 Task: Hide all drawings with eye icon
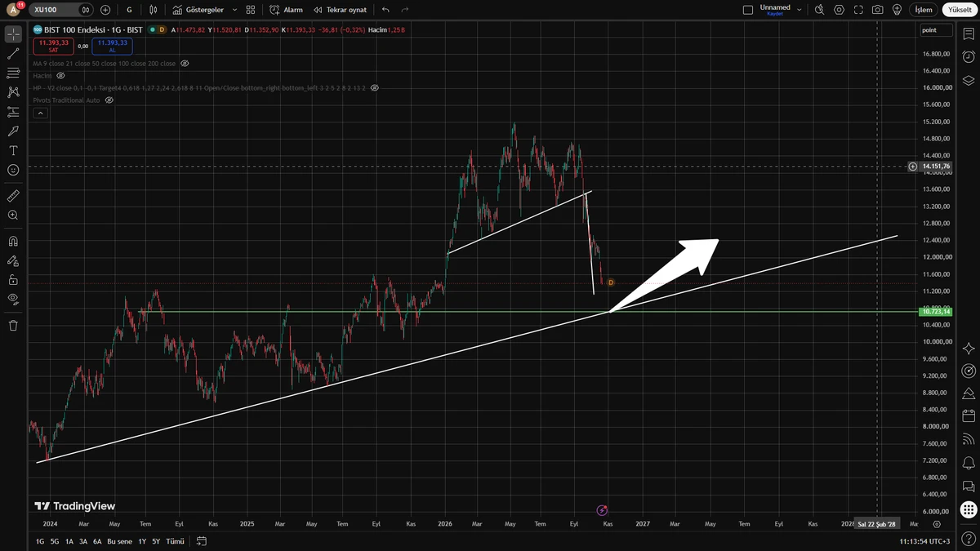[13, 300]
